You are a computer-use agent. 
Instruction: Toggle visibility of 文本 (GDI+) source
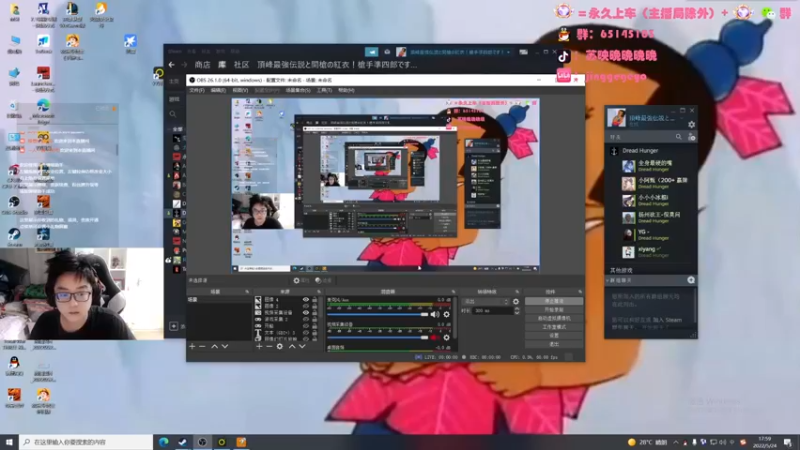pos(306,333)
